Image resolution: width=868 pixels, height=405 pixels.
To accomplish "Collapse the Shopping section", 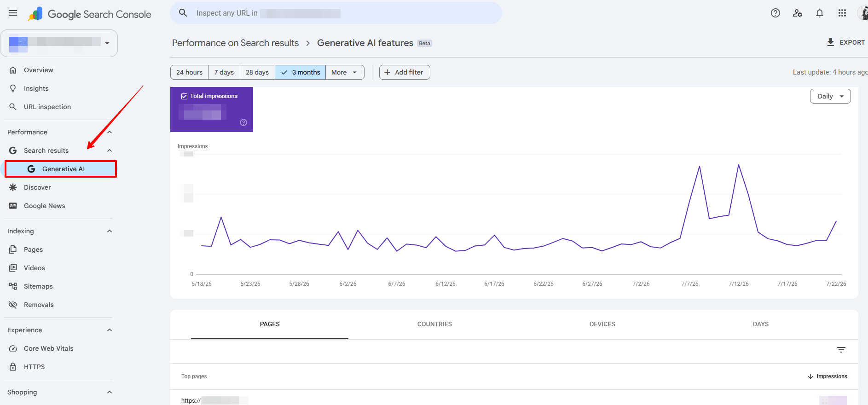I will pos(110,392).
